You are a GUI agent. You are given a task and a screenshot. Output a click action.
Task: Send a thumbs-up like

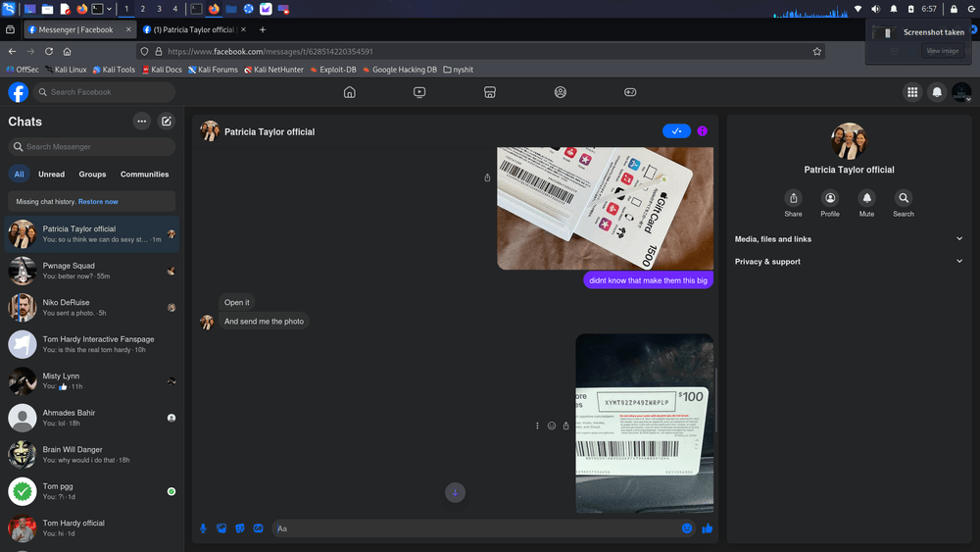707,528
